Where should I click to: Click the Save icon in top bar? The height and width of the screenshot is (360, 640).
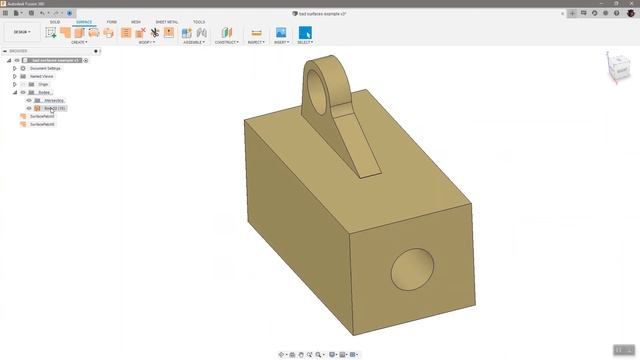pyautogui.click(x=31, y=13)
